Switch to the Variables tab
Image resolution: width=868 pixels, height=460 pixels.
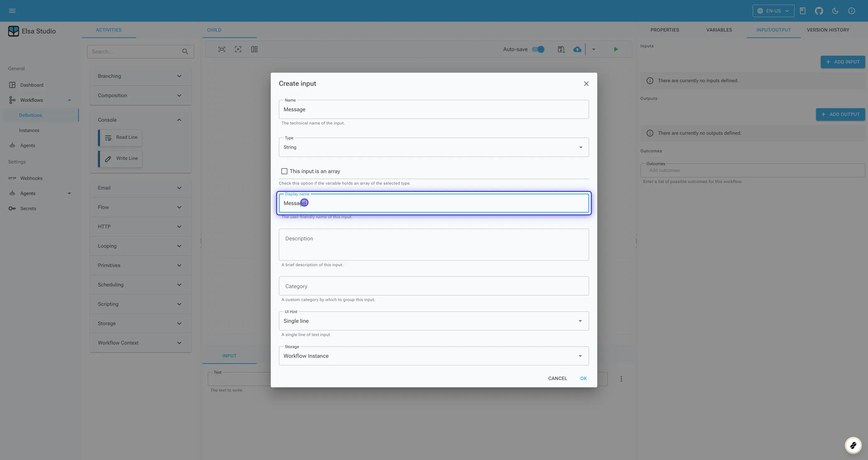point(719,30)
